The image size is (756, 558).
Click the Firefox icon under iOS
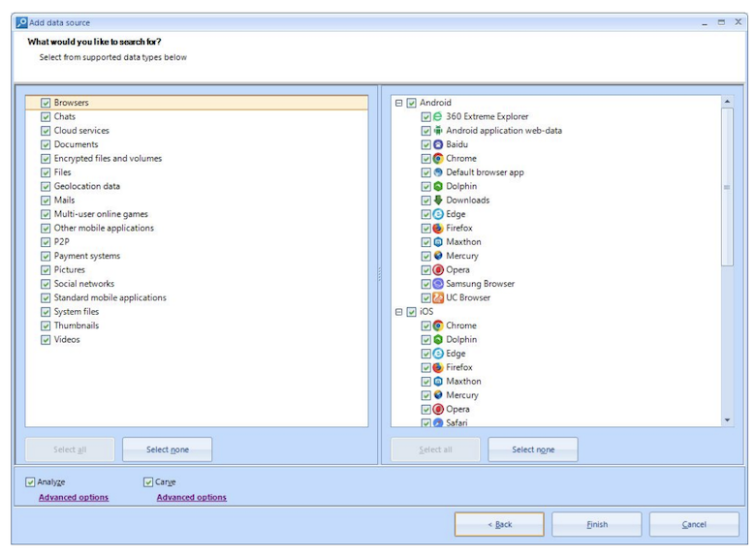438,368
